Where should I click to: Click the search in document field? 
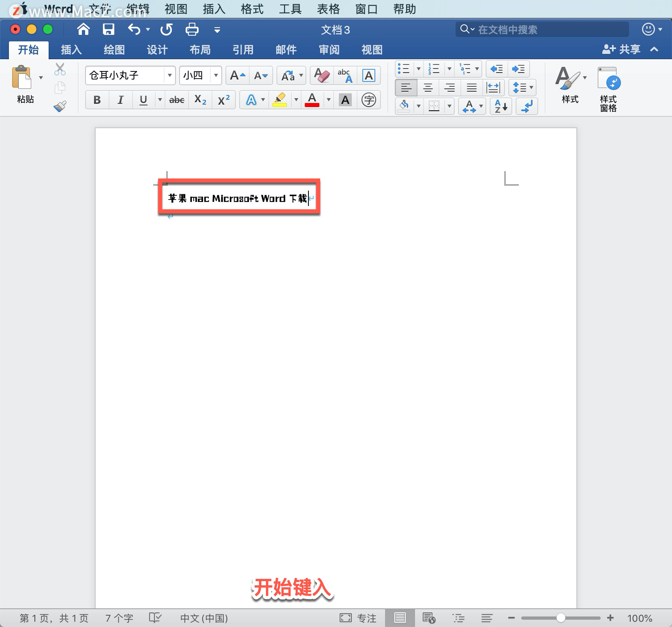[542, 29]
